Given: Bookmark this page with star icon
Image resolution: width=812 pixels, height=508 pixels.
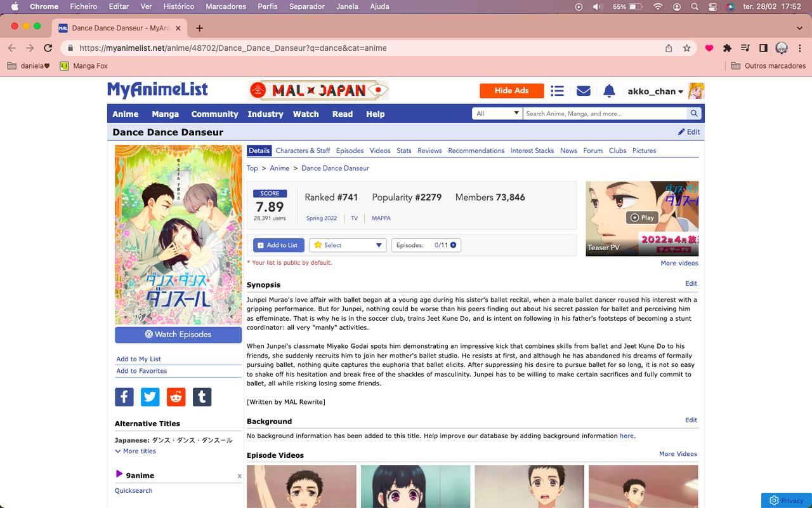Looking at the screenshot, I should click(686, 48).
